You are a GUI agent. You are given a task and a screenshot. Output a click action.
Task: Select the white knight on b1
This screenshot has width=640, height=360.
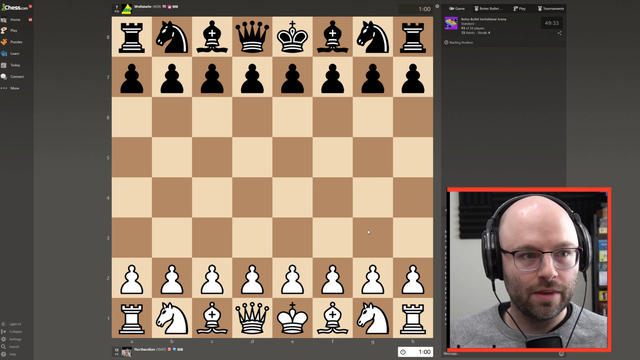[172, 318]
